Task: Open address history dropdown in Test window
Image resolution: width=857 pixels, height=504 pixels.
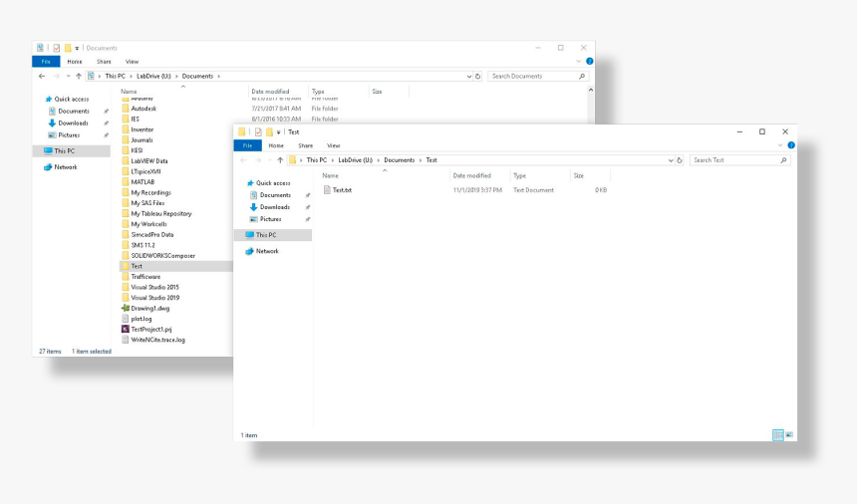Action: click(671, 160)
